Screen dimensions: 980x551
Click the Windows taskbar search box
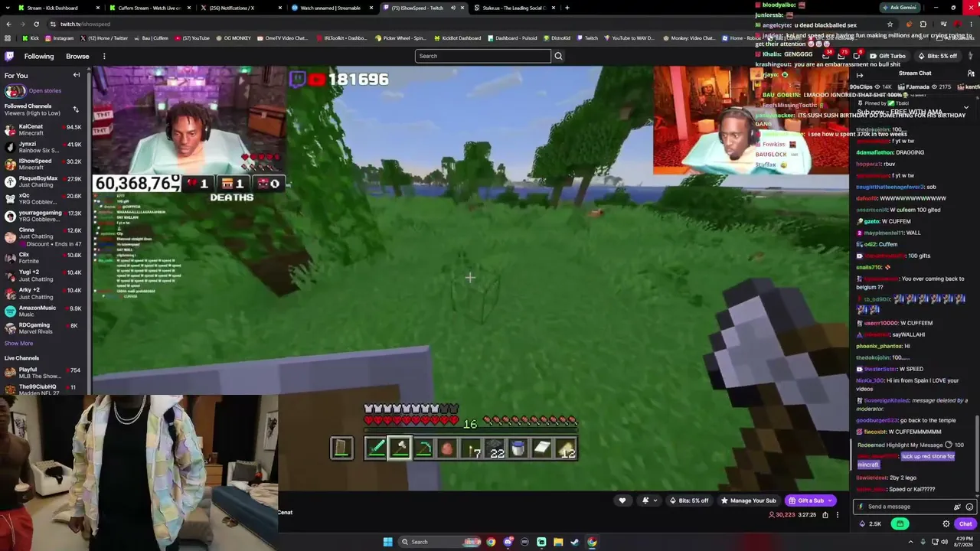tap(438, 542)
